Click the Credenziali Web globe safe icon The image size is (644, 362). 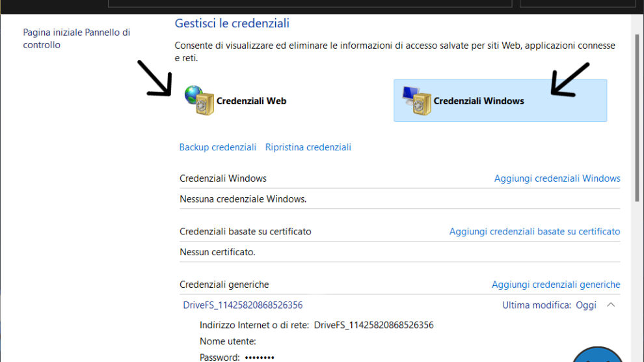coord(199,100)
